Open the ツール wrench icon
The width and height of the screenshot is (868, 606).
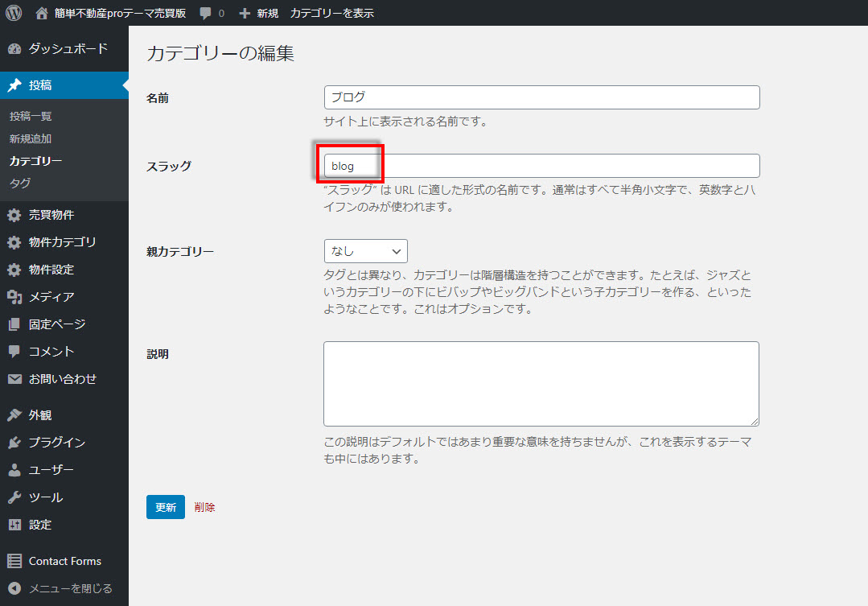pyautogui.click(x=14, y=497)
